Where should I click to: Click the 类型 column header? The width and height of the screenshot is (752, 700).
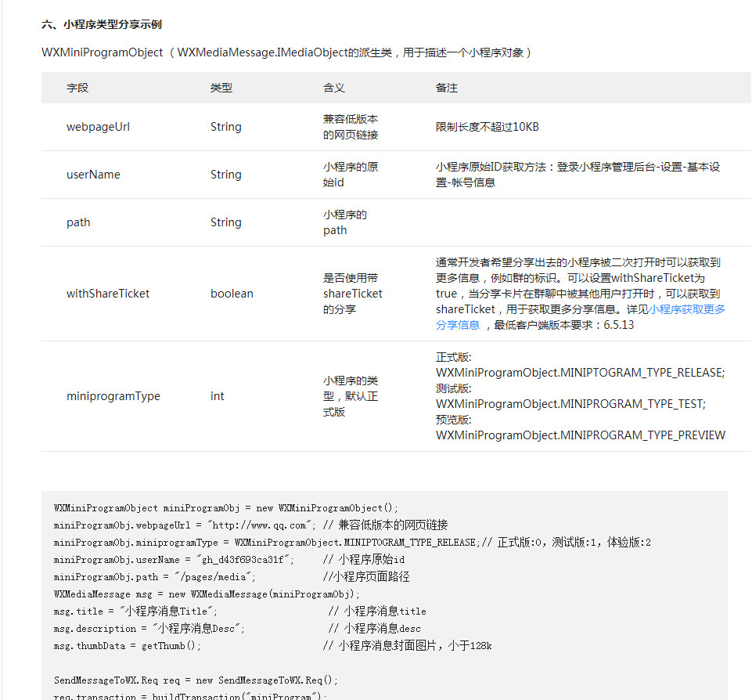[221, 88]
